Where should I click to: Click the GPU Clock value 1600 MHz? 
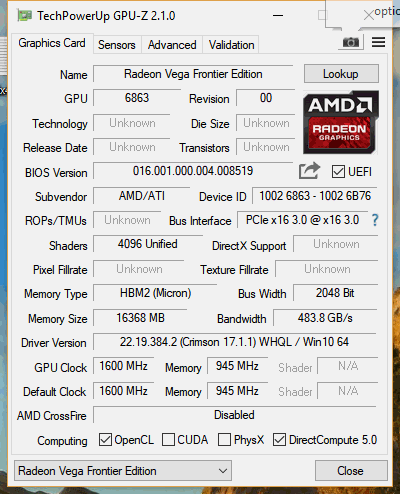(124, 366)
